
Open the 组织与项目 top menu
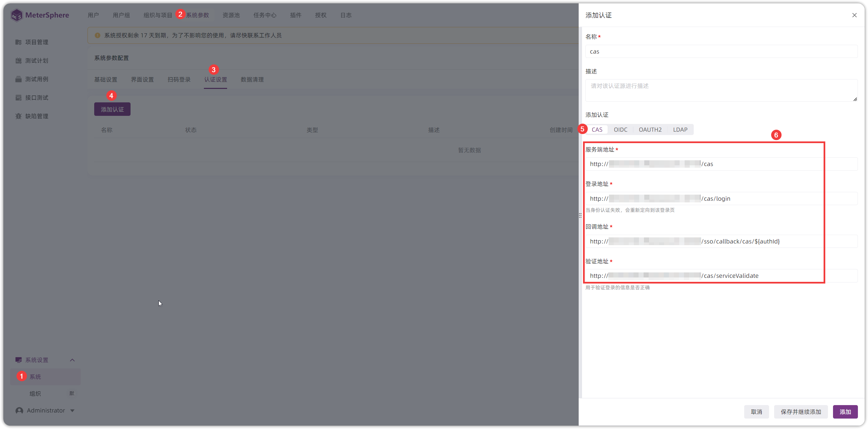158,15
